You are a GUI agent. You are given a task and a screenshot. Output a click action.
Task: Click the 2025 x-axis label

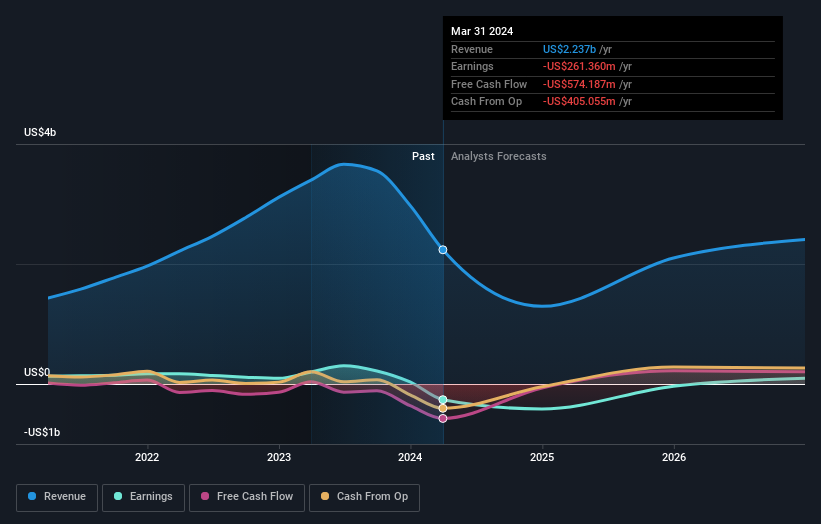click(542, 458)
